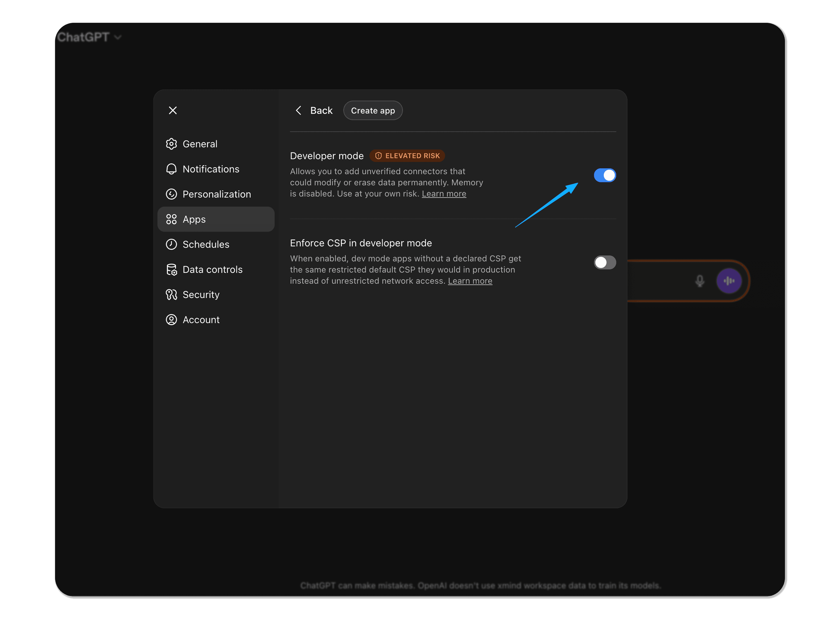Select the Security settings icon
840x619 pixels.
point(171,295)
